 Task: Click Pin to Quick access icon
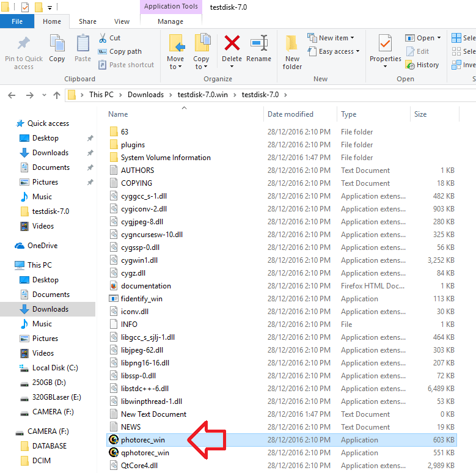24,43
